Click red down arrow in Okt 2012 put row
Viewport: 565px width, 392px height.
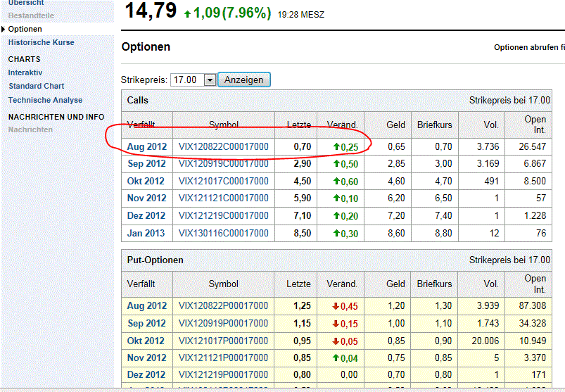pyautogui.click(x=335, y=341)
